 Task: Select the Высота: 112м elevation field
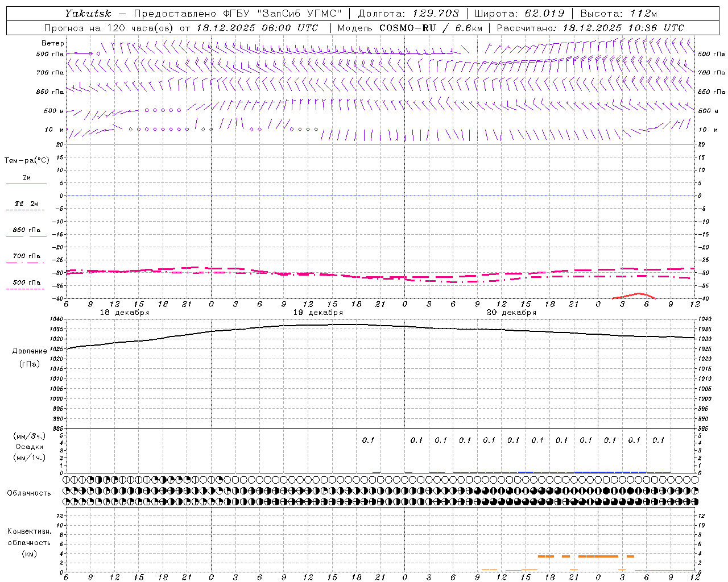pos(619,14)
